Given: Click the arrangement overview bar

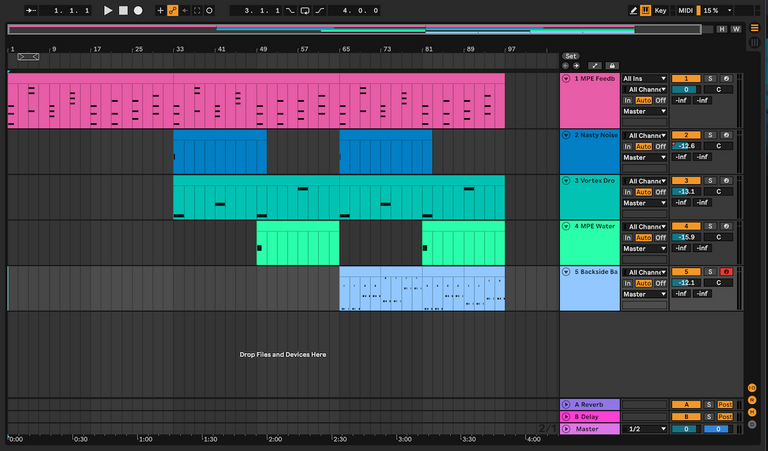Looking at the screenshot, I should [354, 29].
